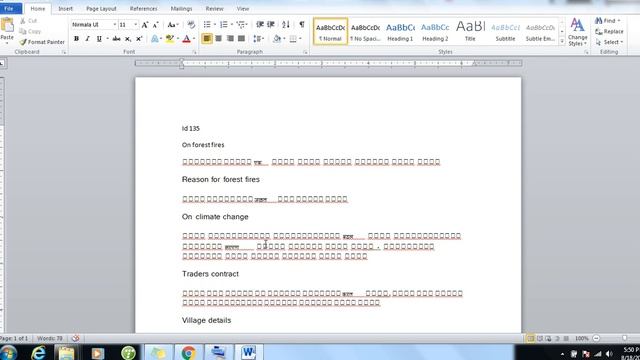Click the Borders icon
The image size is (640, 360).
[293, 39]
